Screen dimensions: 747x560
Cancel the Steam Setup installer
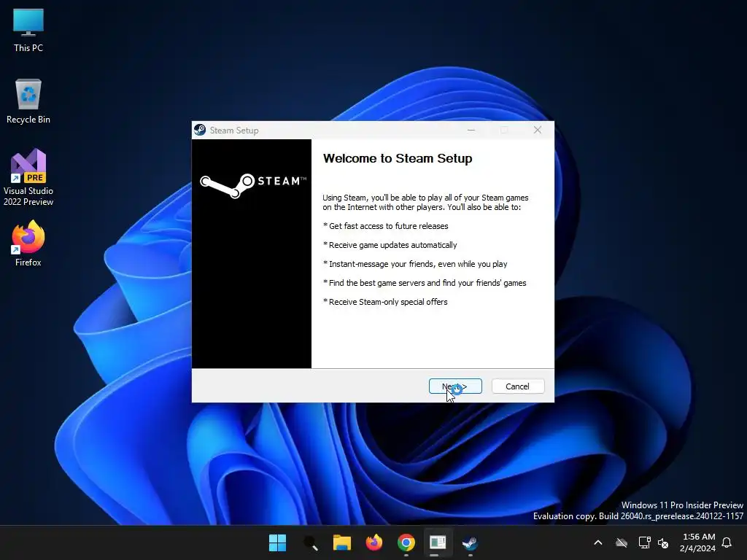tap(517, 386)
